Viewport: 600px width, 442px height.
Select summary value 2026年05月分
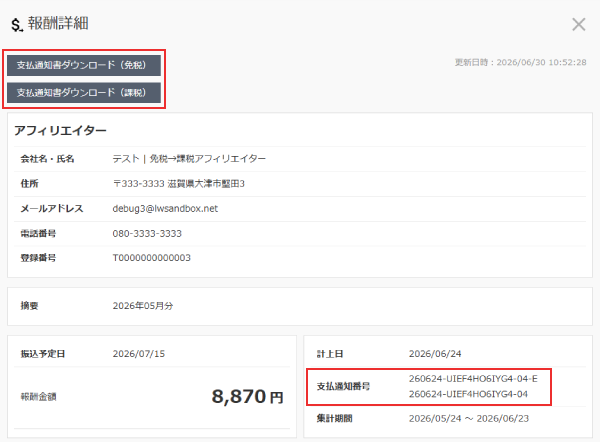click(143, 306)
